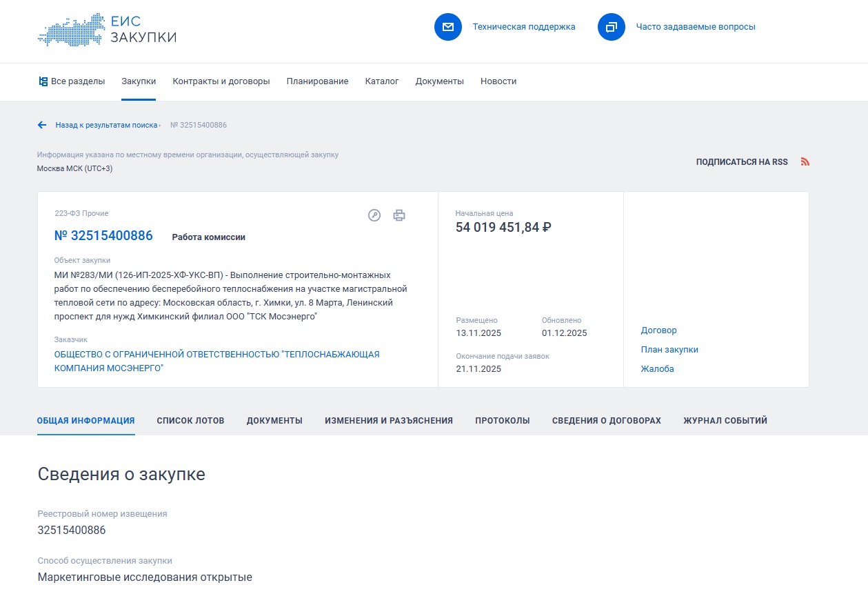Image resolution: width=868 pixels, height=594 pixels.
Task: Click the FAQ round blue icon
Action: click(611, 27)
